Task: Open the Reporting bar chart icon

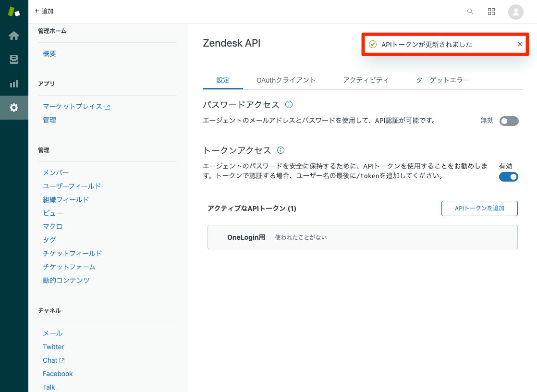Action: (14, 84)
